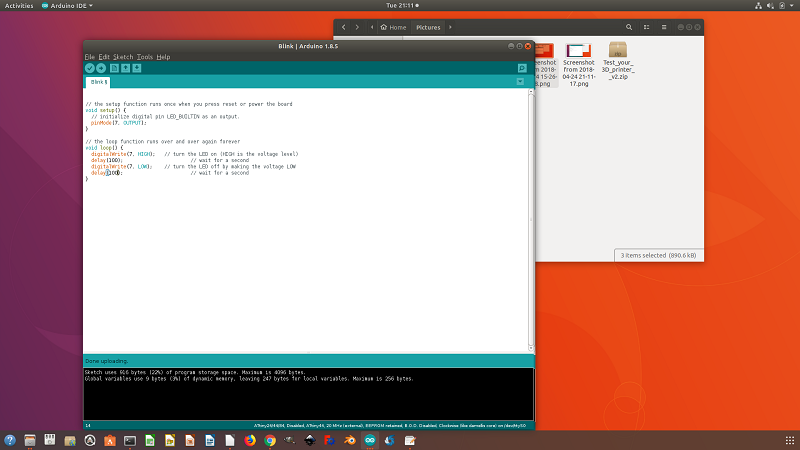The height and width of the screenshot is (450, 800).
Task: Launch LibreOffice Calc from the dock
Action: point(149,440)
